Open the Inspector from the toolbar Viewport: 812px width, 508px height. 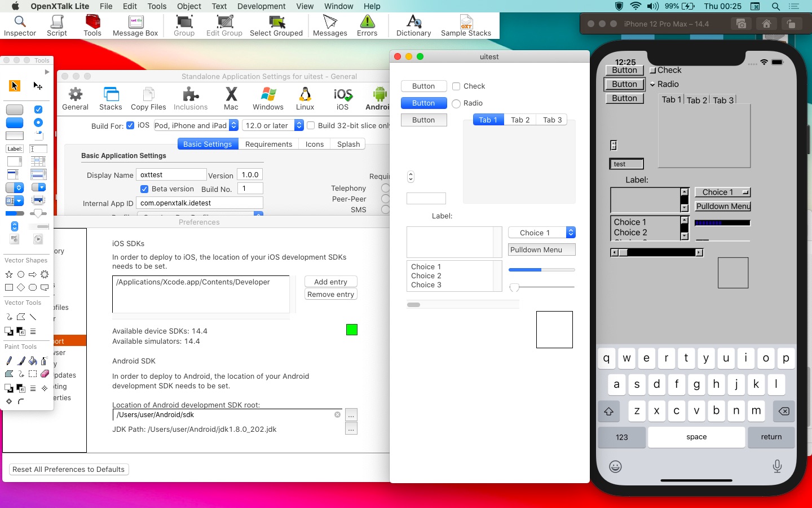tap(20, 25)
